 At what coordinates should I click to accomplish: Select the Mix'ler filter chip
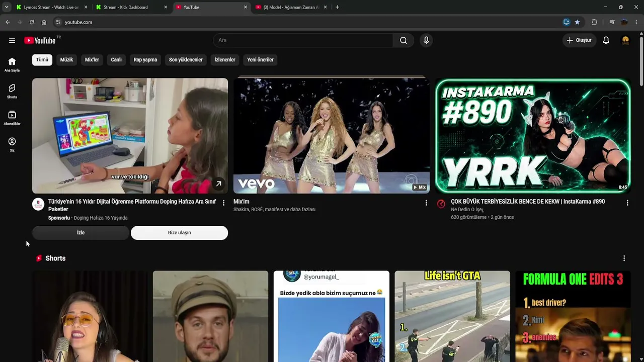(x=92, y=60)
